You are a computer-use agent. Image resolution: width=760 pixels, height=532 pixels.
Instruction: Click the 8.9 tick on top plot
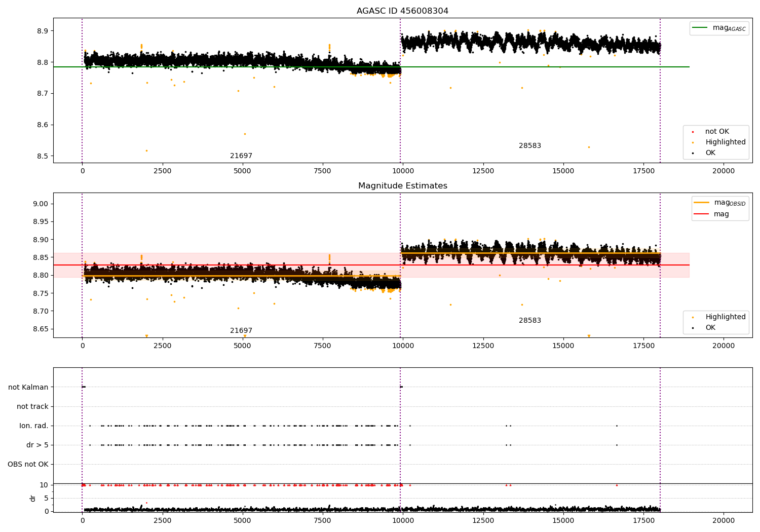(x=43, y=31)
